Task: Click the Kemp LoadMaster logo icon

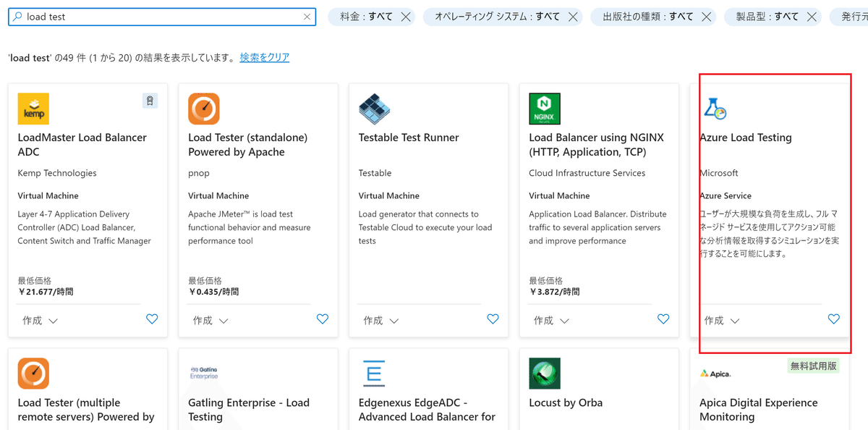Action: 33,109
